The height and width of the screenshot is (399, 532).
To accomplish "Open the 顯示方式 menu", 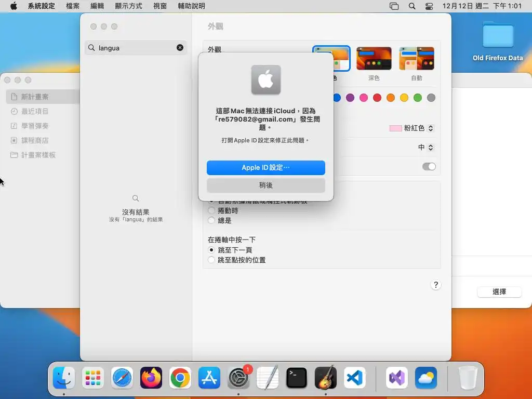I will click(x=129, y=6).
